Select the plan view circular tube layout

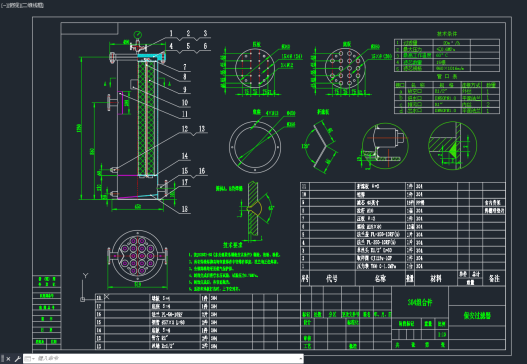(137, 256)
